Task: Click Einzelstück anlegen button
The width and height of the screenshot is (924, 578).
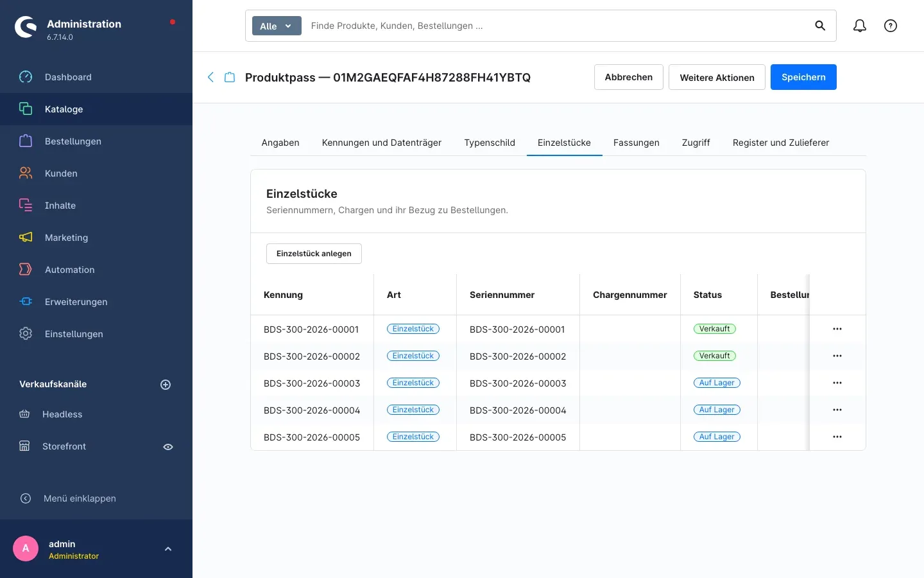Action: (314, 254)
